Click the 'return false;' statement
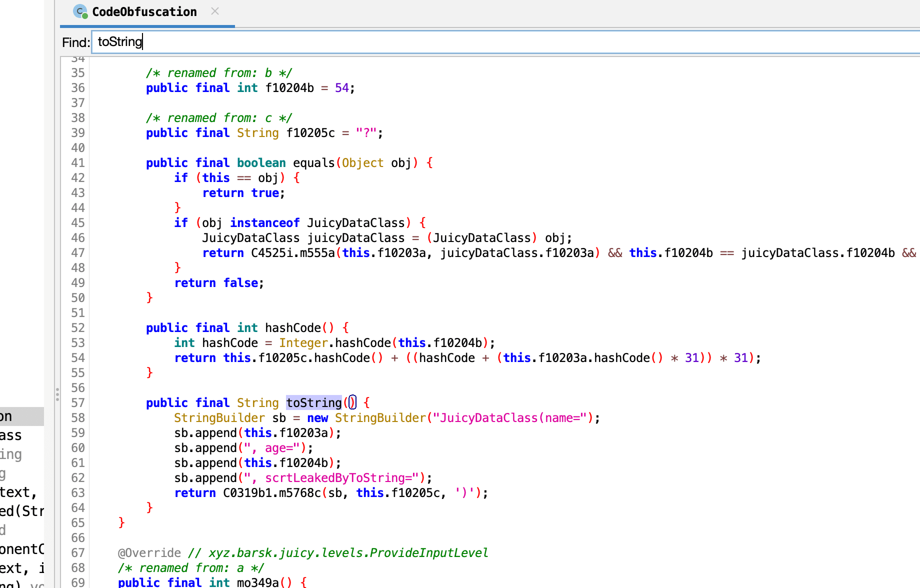 click(x=219, y=282)
